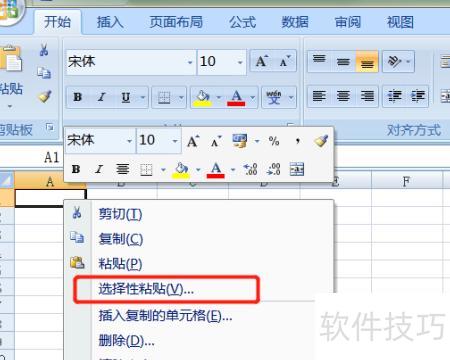The image size is (450, 360).
Task: Open the 开始 ribbon tab
Action: point(57,22)
